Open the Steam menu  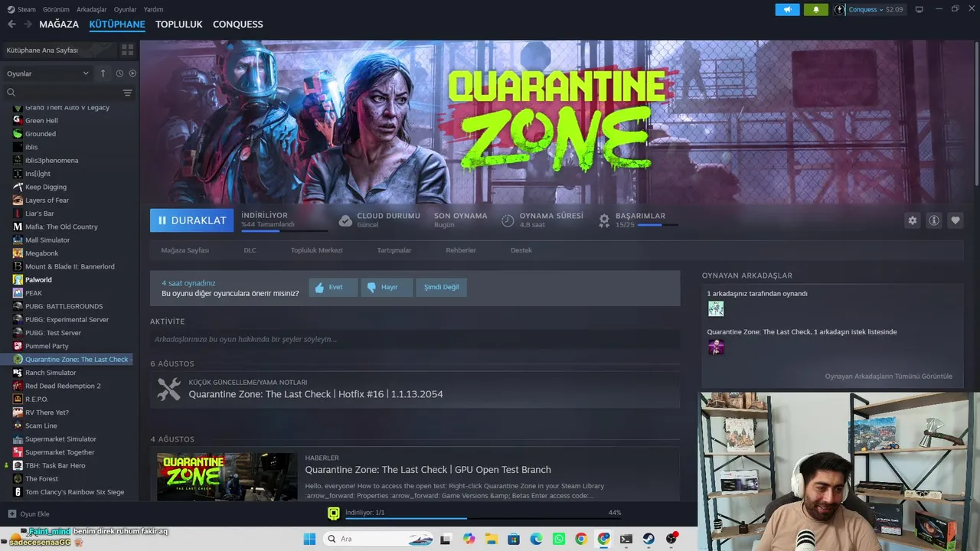(22, 9)
